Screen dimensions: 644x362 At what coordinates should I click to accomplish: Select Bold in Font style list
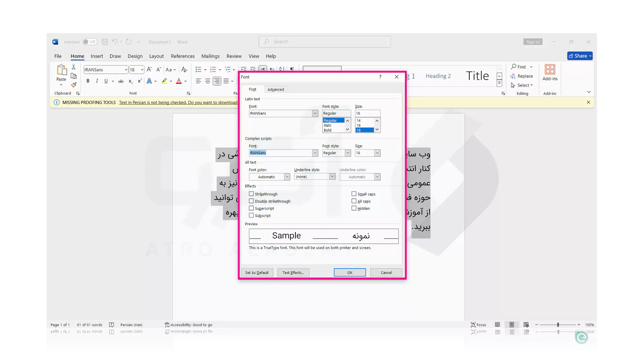pos(328,130)
